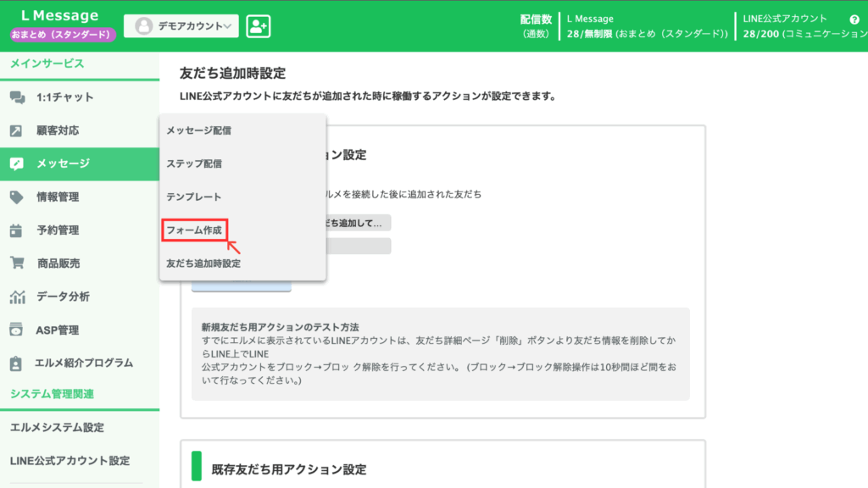The width and height of the screenshot is (868, 488).
Task: Click the おまとめ(スタンダード) plan badge
Action: pyautogui.click(x=61, y=34)
